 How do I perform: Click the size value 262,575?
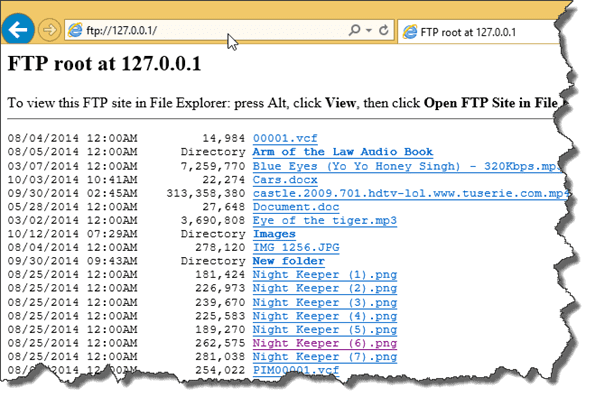(x=220, y=343)
